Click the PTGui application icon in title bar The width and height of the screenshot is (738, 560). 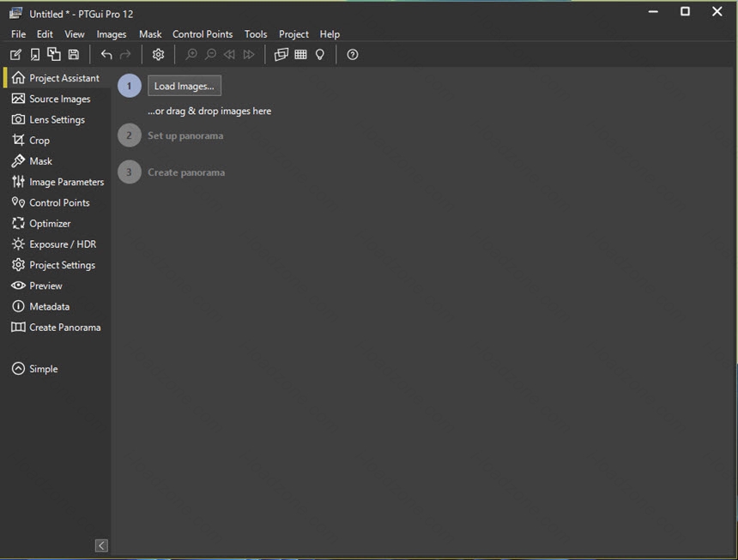click(15, 13)
